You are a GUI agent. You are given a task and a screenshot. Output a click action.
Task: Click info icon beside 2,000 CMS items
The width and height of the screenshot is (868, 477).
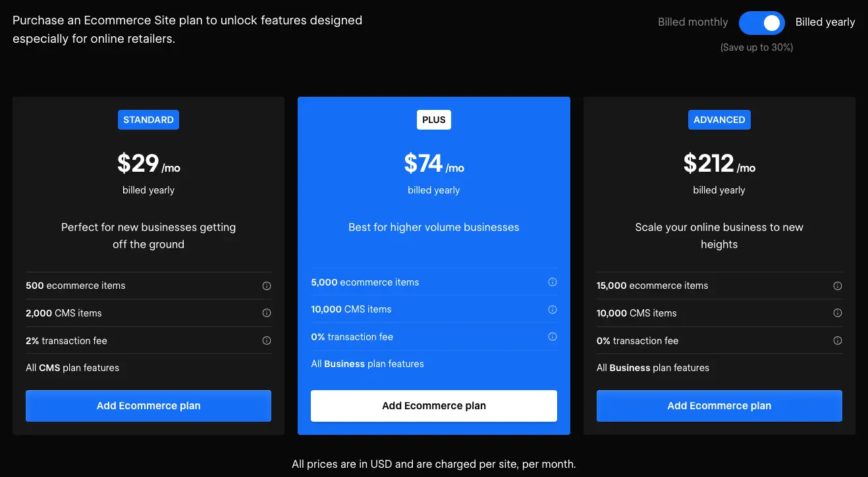pyautogui.click(x=267, y=313)
